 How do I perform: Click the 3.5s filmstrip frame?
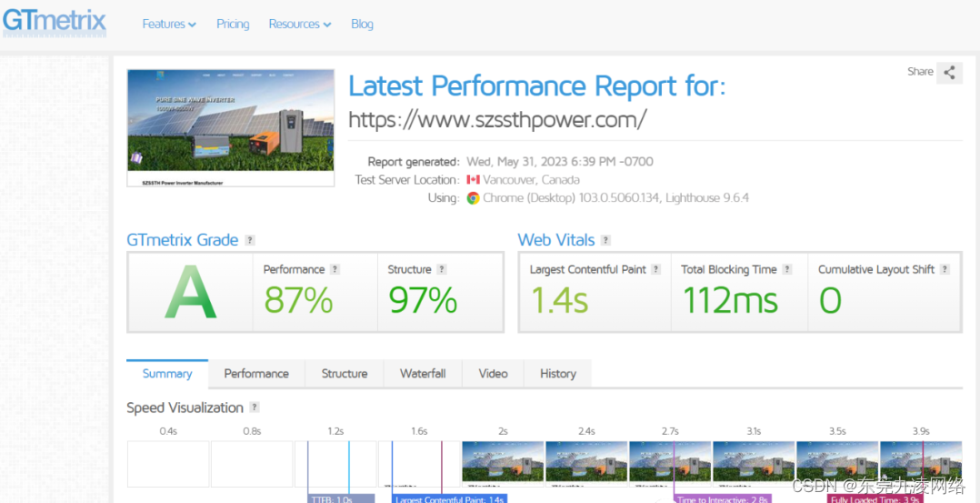(837, 464)
